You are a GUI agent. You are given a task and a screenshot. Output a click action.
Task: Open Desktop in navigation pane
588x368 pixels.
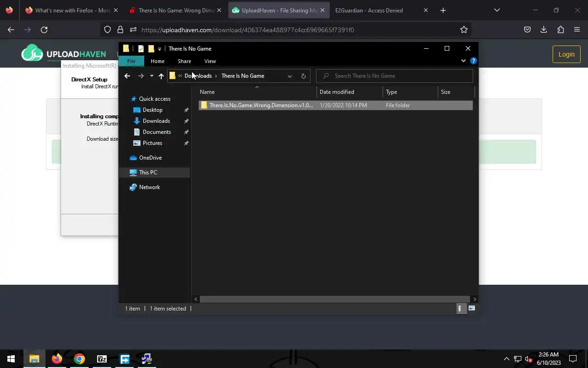[153, 110]
